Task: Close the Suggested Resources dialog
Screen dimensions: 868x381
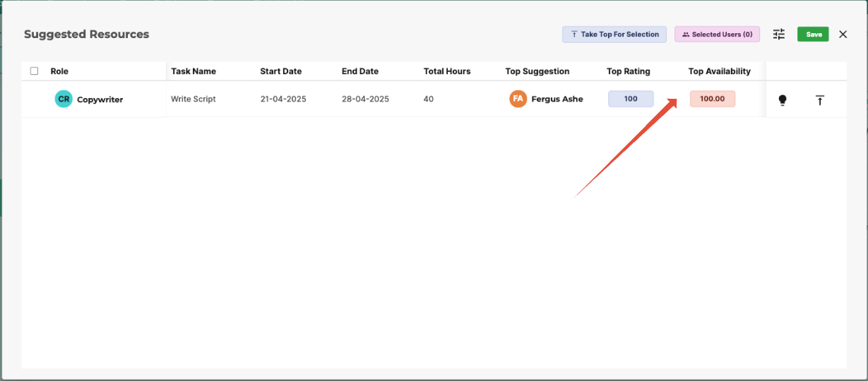Action: (843, 34)
